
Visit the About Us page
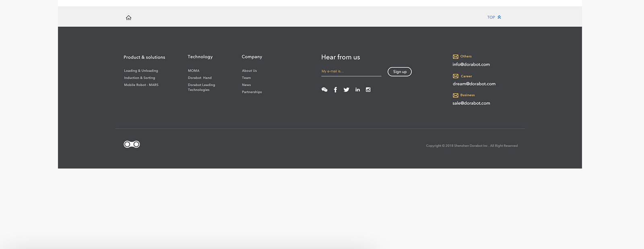pyautogui.click(x=249, y=71)
